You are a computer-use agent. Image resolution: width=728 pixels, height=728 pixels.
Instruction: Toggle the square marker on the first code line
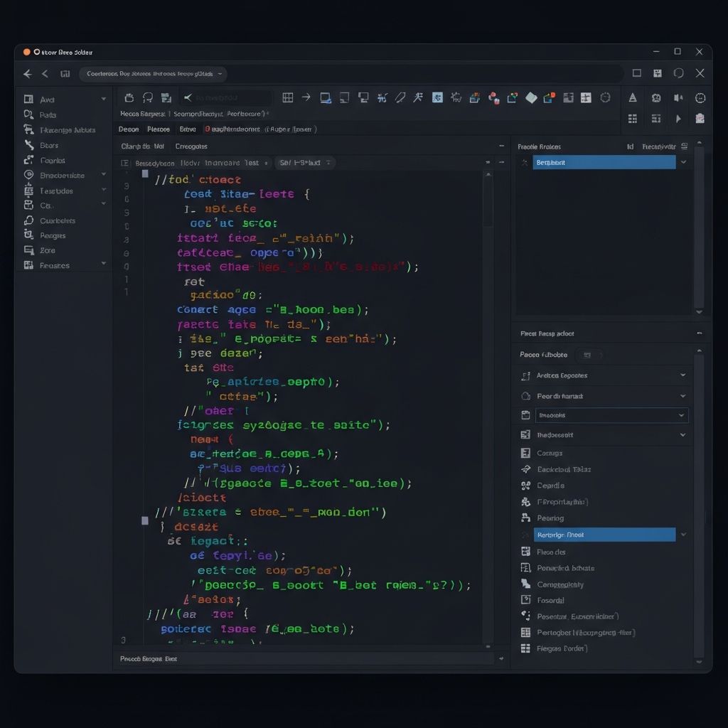point(145,173)
